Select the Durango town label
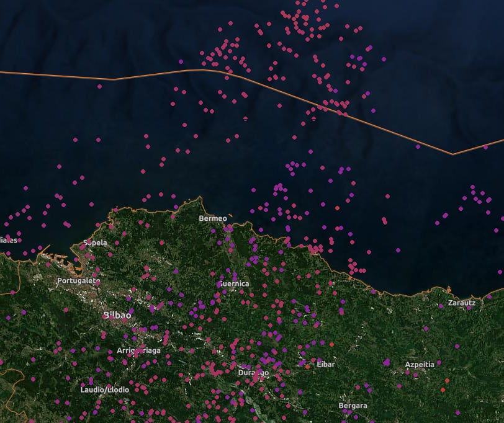 click(x=253, y=373)
